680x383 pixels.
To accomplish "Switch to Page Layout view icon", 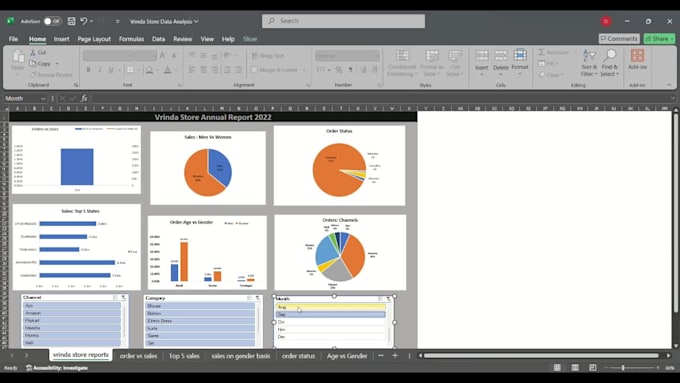I will click(575, 368).
